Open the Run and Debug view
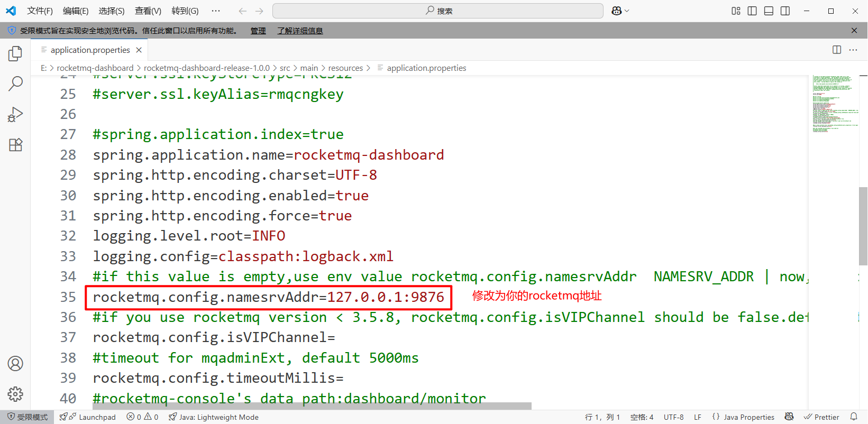This screenshot has width=868, height=424. tap(15, 114)
